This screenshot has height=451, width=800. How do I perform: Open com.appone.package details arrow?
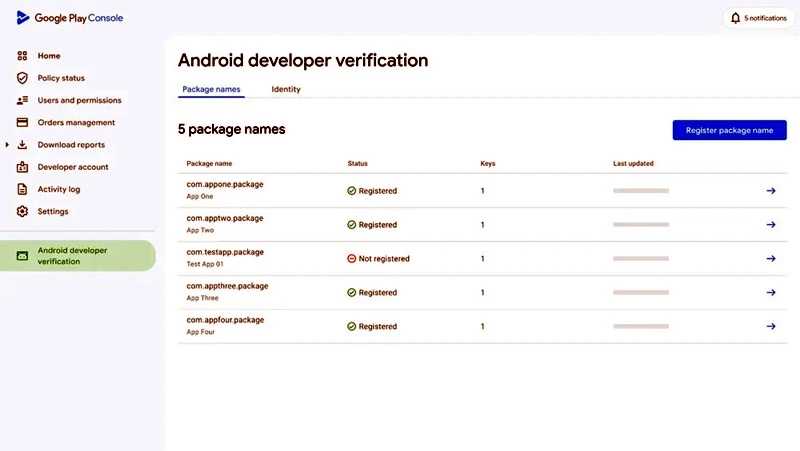(771, 191)
